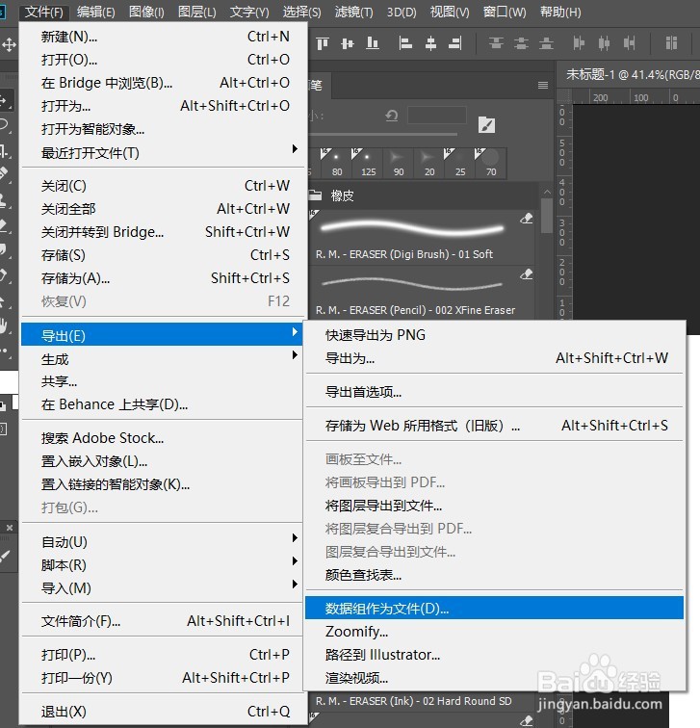Click the distribute right edges icon
This screenshot has width=700, height=728.
point(629,43)
